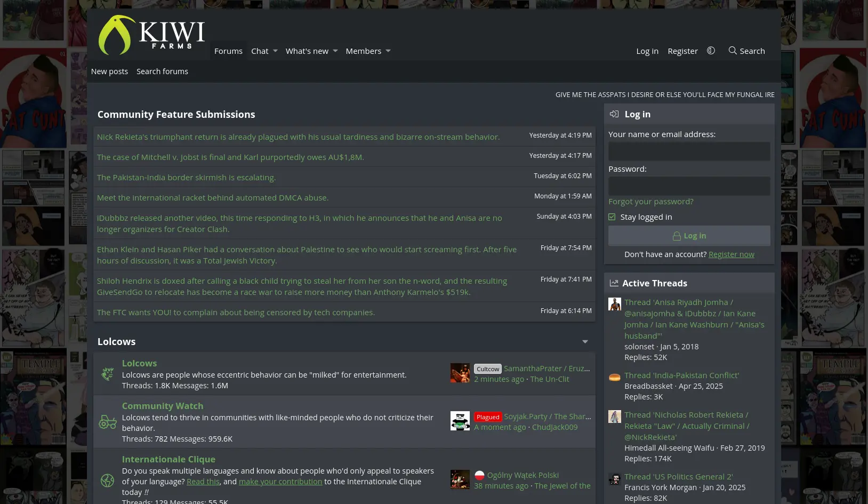Open the Forums nav tab

pos(228,51)
